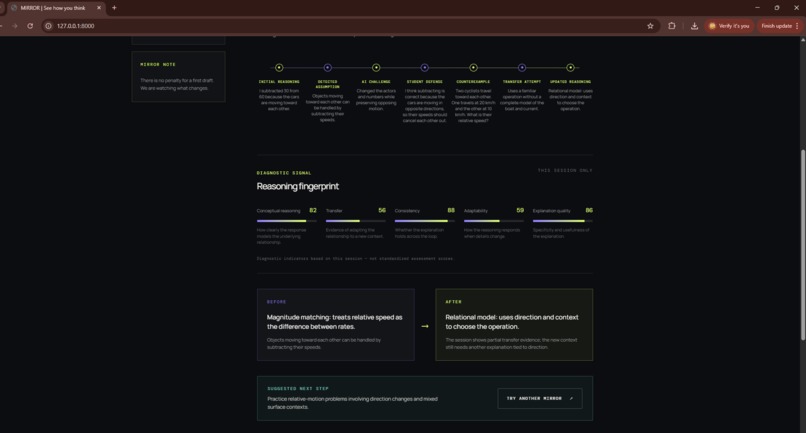Open the browser Downloads icon
The height and width of the screenshot is (433, 806).
click(694, 26)
